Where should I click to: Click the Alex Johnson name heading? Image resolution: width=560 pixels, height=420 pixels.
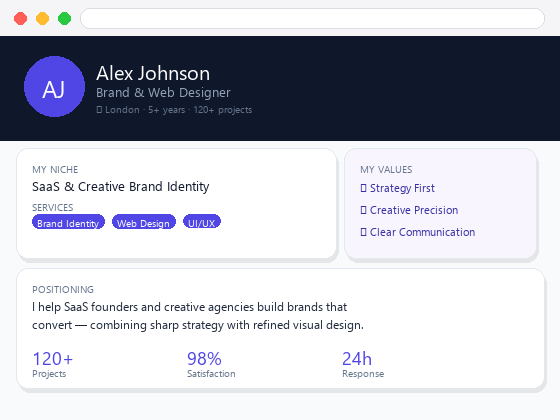(x=153, y=74)
